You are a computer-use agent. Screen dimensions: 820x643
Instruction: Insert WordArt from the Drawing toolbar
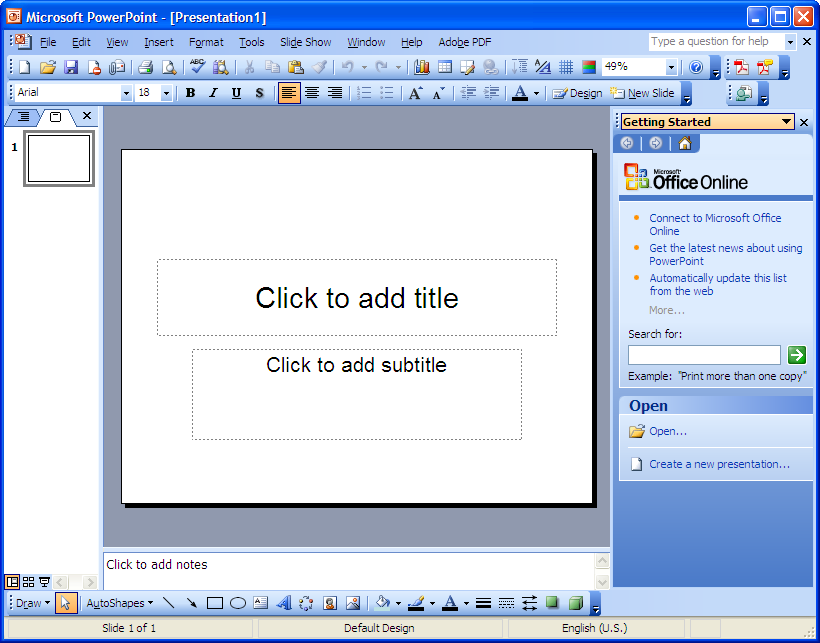pyautogui.click(x=283, y=603)
